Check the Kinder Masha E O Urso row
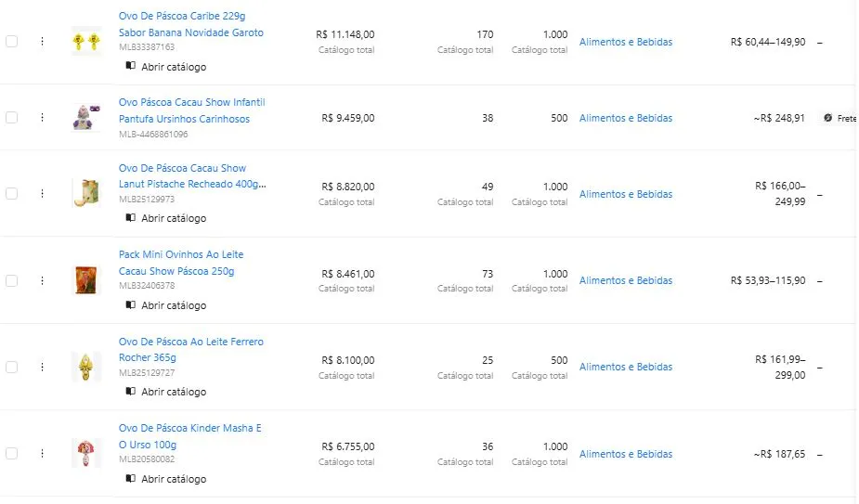The width and height of the screenshot is (859, 504). tap(11, 454)
